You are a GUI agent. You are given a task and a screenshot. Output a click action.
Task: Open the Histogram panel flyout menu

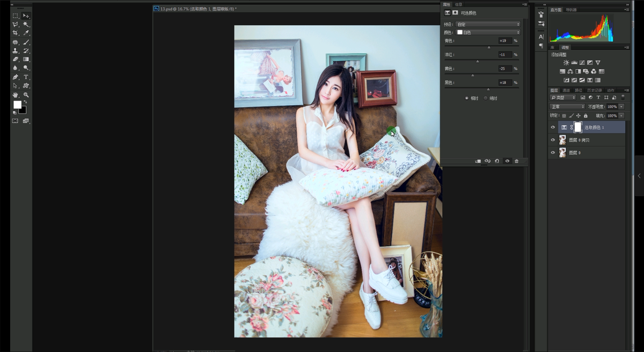pos(626,10)
